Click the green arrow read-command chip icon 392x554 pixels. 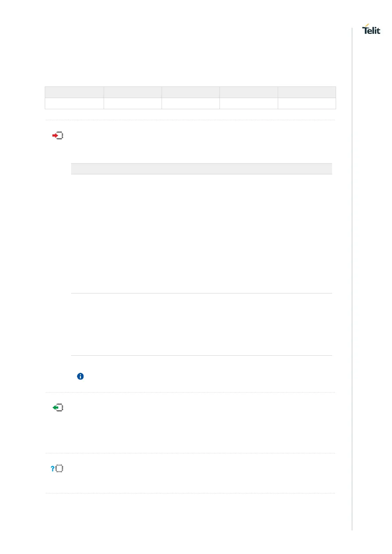[x=58, y=408]
